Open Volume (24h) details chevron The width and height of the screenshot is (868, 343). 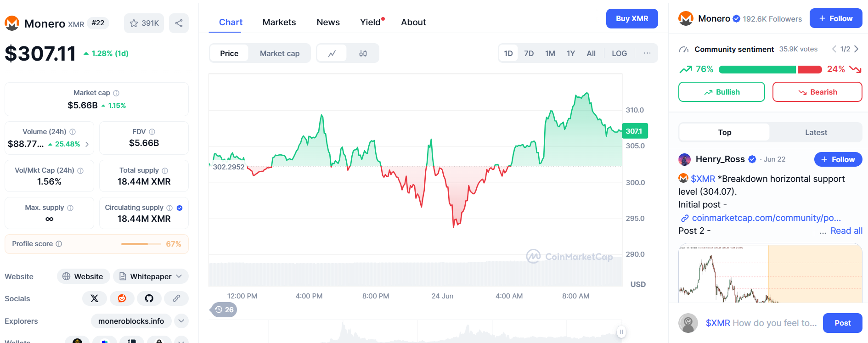click(x=87, y=144)
